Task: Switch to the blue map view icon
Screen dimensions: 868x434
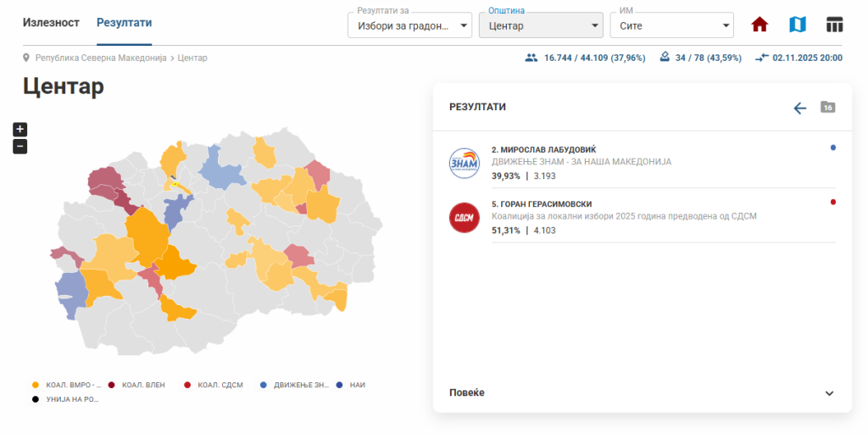Action: [x=797, y=25]
